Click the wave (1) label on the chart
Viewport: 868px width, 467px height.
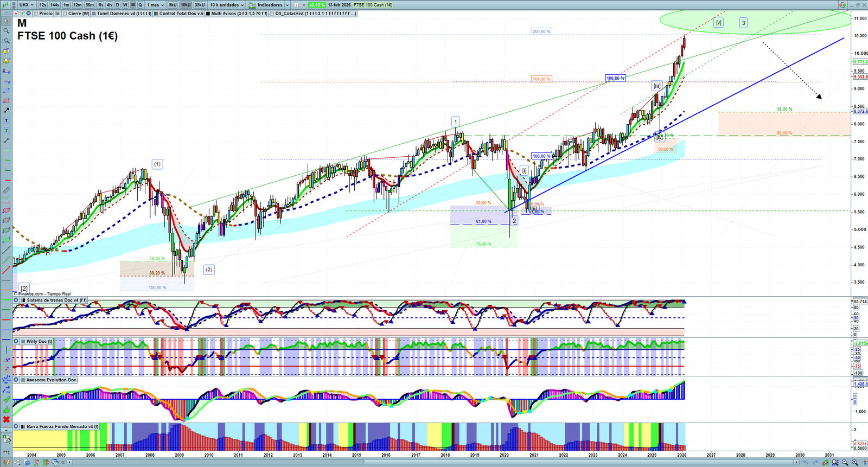(157, 164)
